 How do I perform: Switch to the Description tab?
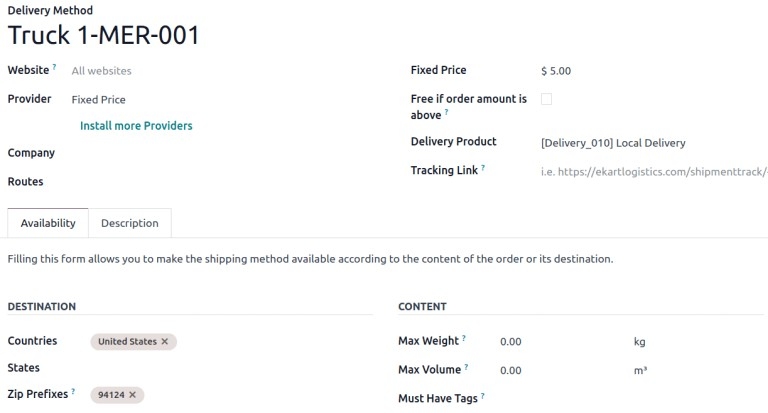coord(130,223)
